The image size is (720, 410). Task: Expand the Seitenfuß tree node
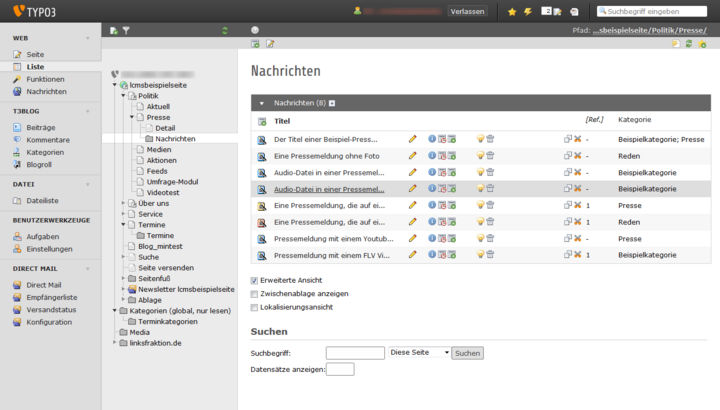coord(123,278)
